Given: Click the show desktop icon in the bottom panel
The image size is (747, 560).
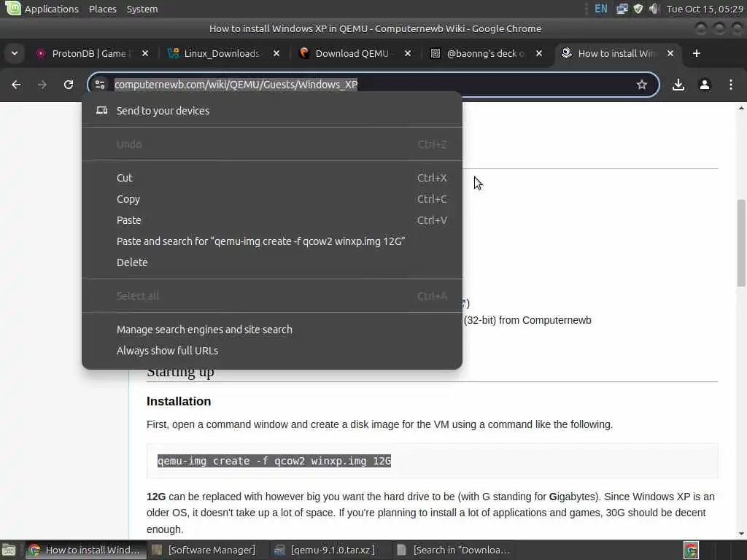Looking at the screenshot, I should [x=9, y=550].
